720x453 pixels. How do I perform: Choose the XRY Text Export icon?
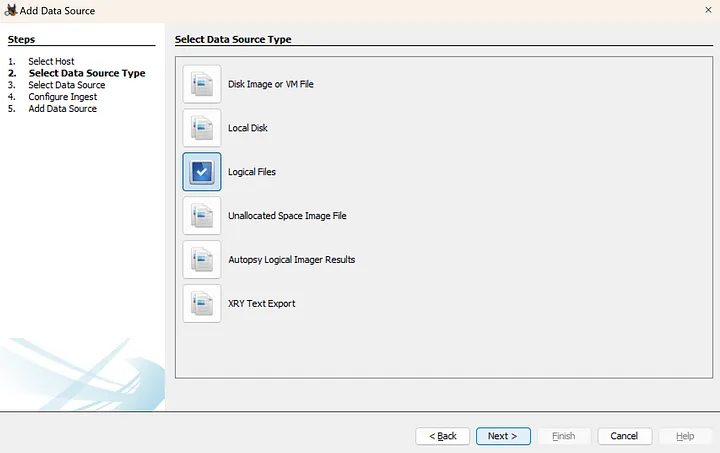(x=202, y=304)
